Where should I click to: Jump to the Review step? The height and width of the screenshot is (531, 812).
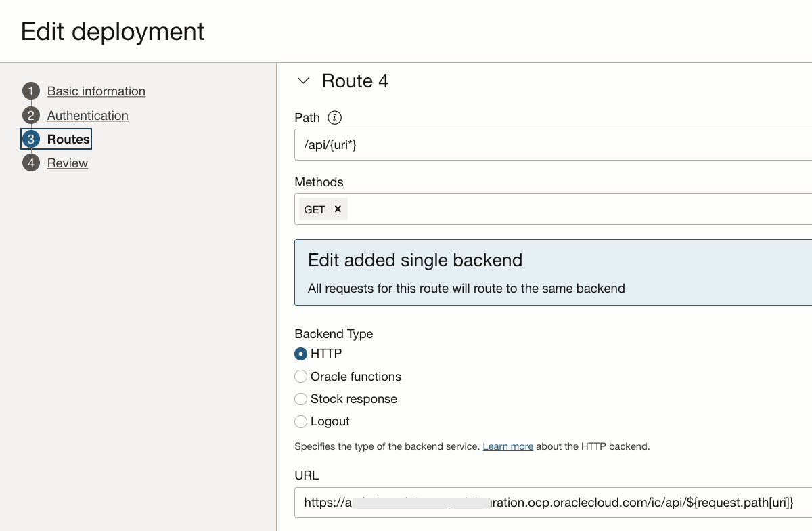click(68, 163)
